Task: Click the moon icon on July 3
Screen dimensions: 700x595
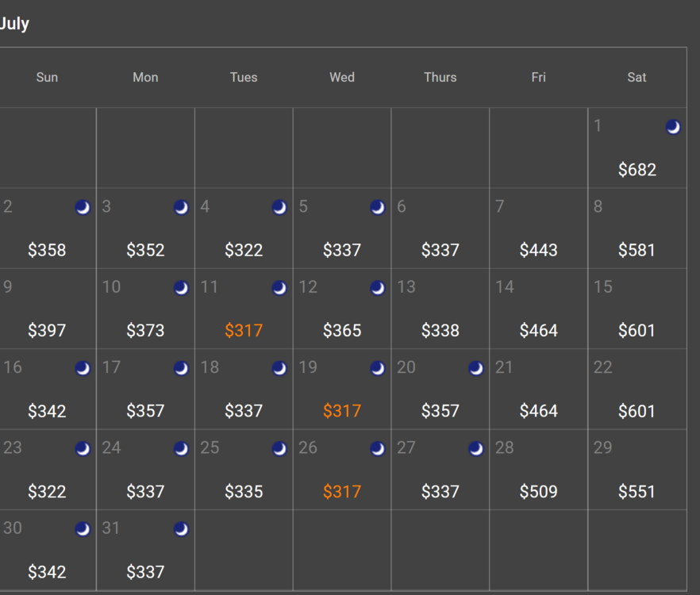Action: pyautogui.click(x=181, y=208)
